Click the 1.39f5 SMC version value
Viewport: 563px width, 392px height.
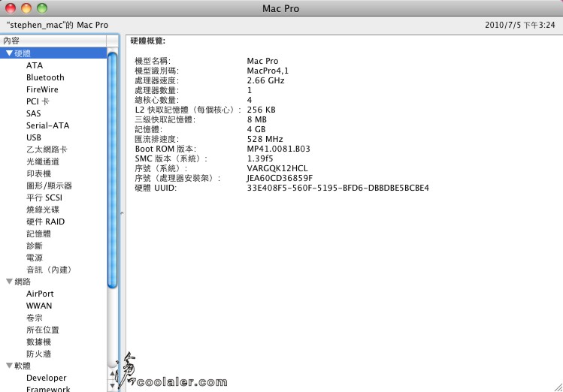coord(260,158)
